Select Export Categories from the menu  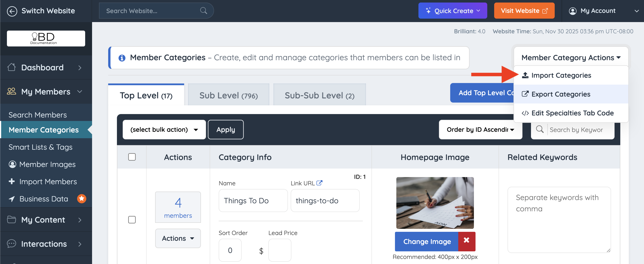click(x=560, y=94)
